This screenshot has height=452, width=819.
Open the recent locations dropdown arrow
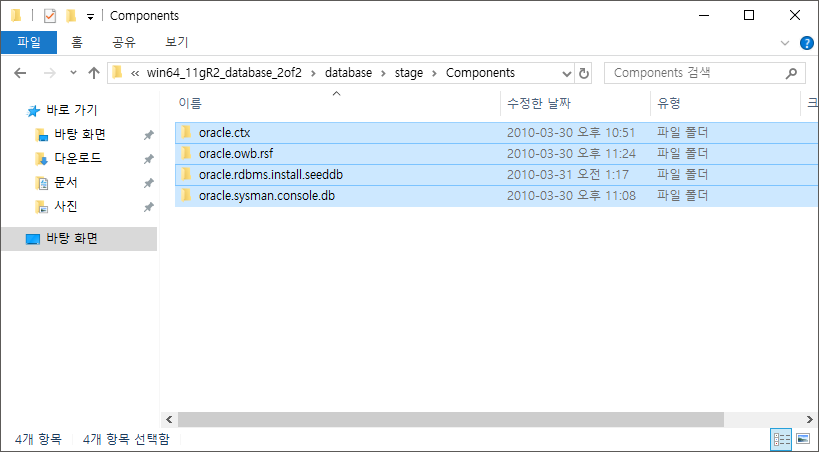73,73
